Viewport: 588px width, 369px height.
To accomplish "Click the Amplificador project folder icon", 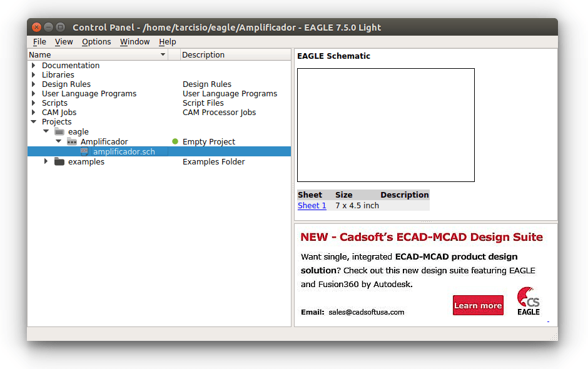I will (72, 142).
